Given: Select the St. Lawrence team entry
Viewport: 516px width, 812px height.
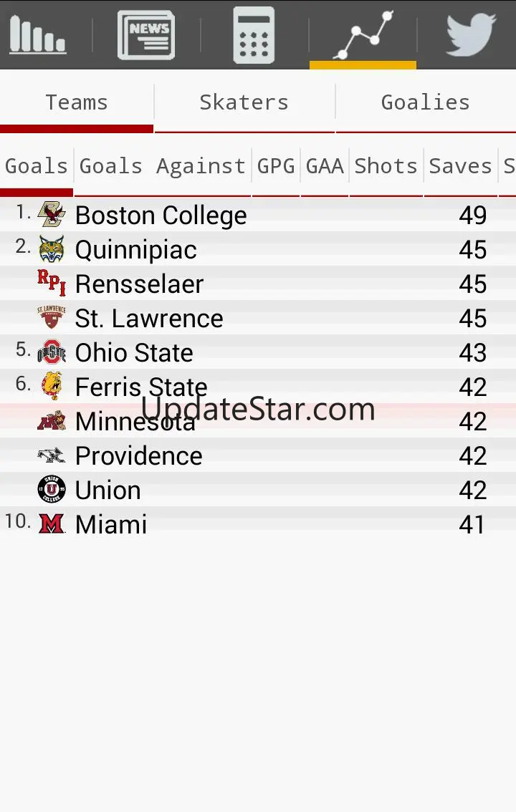Looking at the screenshot, I should 149,319.
